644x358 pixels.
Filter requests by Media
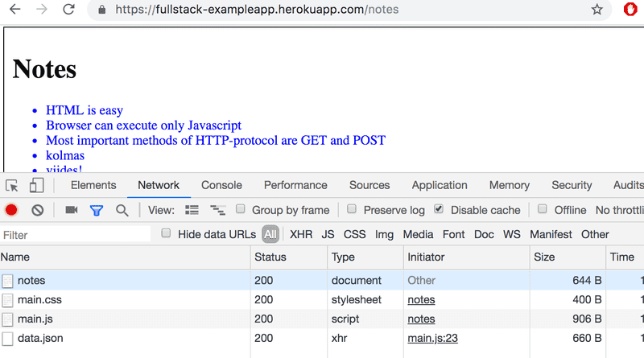(x=418, y=234)
